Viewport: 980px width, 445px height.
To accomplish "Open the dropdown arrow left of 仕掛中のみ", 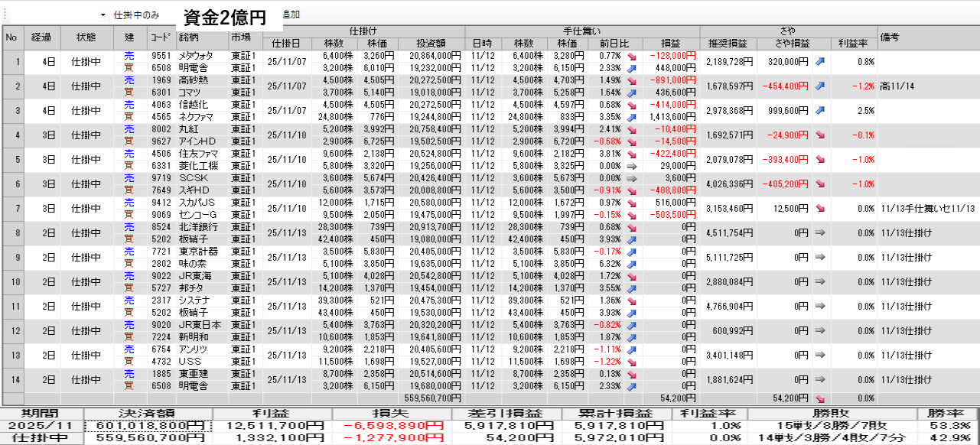I will (x=103, y=15).
